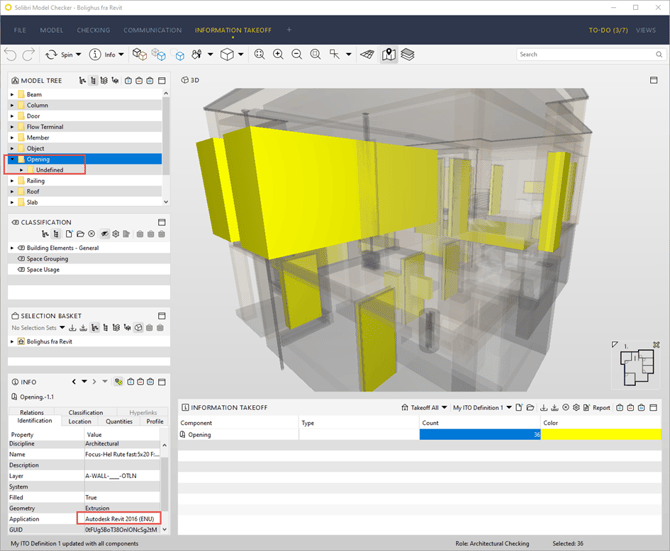This screenshot has height=551, width=670.
Task: Click the section plane icon in toolbar
Action: 367,54
